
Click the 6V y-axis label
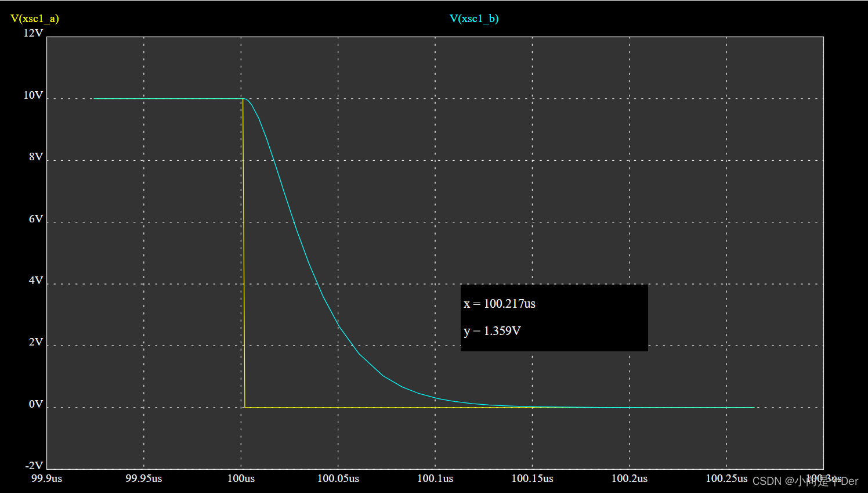pyautogui.click(x=36, y=219)
